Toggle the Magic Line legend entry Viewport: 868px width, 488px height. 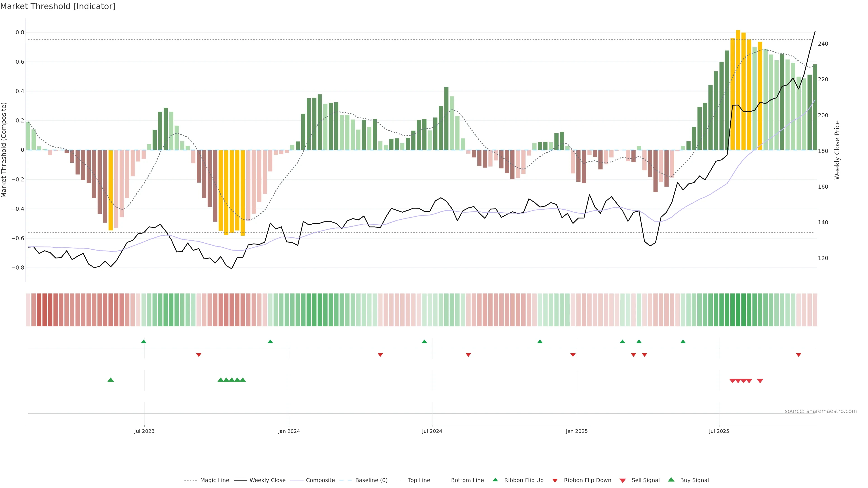point(214,480)
